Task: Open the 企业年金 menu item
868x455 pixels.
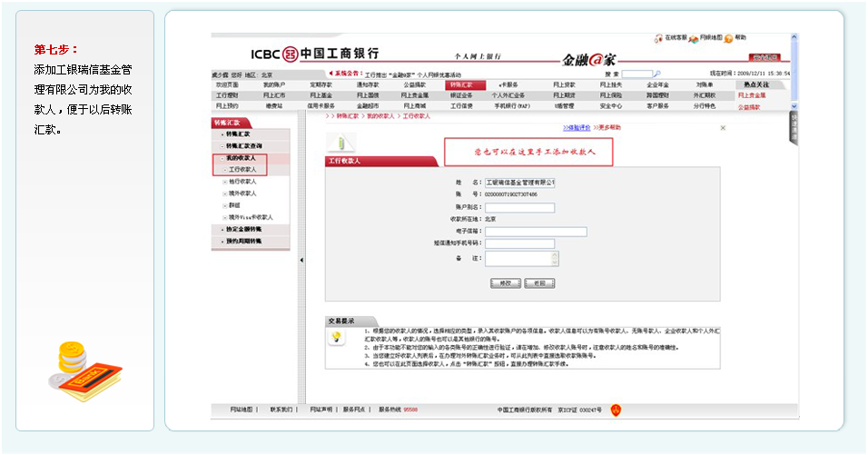Action: tap(657, 85)
